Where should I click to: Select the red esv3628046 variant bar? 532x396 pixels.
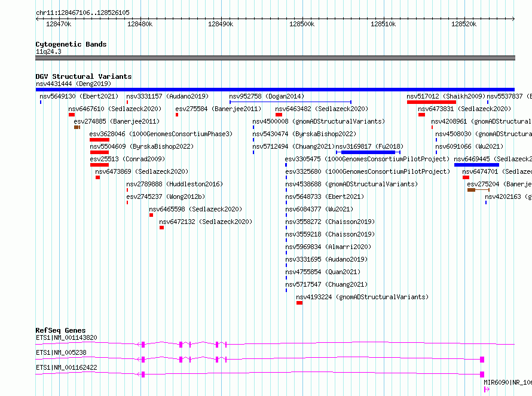pyautogui.click(x=99, y=140)
